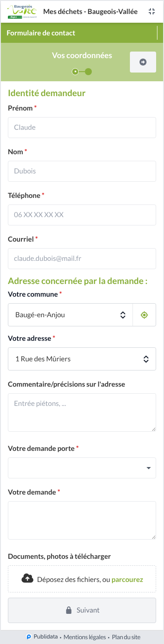Open the Votre adresse dropdown
This screenshot has width=164, height=644.
tap(82, 359)
